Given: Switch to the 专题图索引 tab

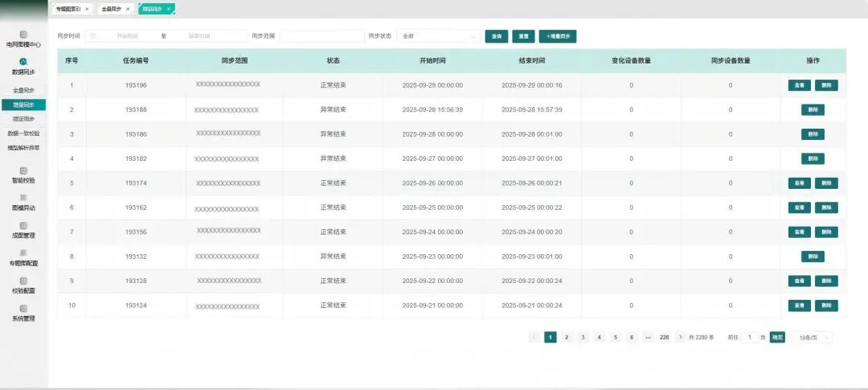Looking at the screenshot, I should [68, 9].
